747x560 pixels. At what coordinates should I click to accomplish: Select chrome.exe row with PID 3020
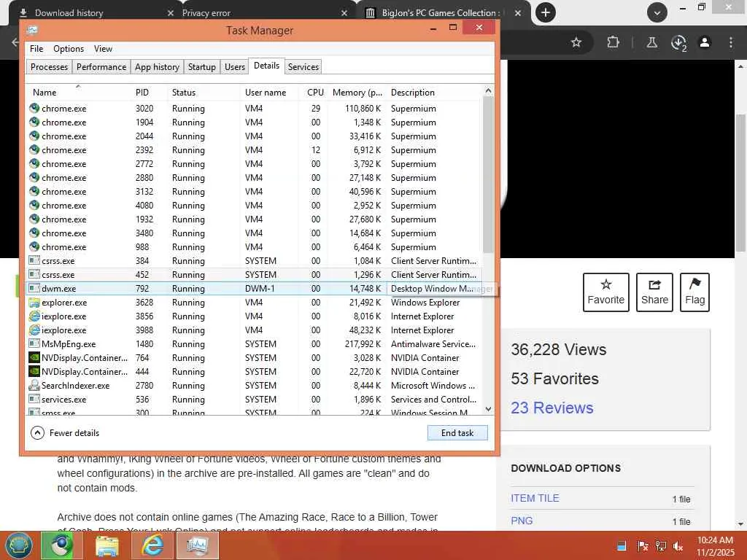click(x=255, y=108)
